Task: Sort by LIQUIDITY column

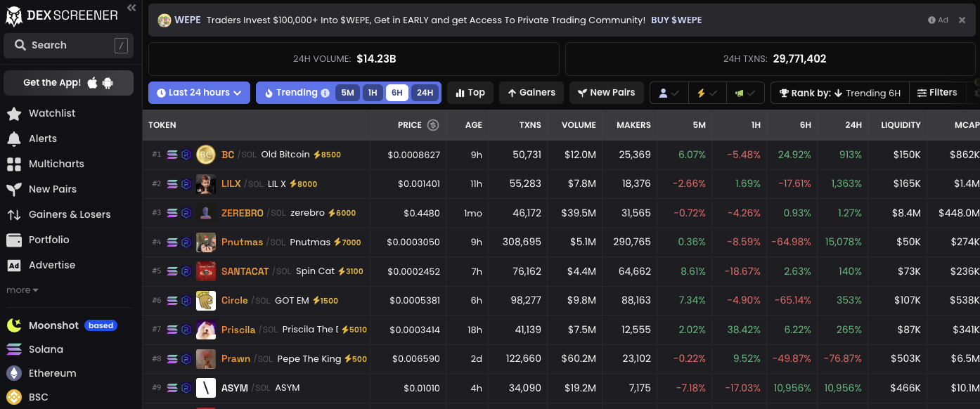Action: coord(901,125)
